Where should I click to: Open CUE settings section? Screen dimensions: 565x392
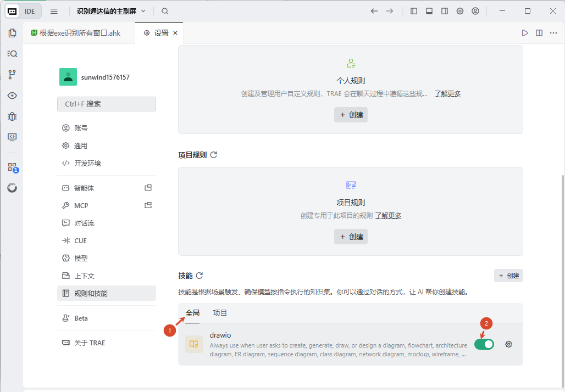[107, 241]
